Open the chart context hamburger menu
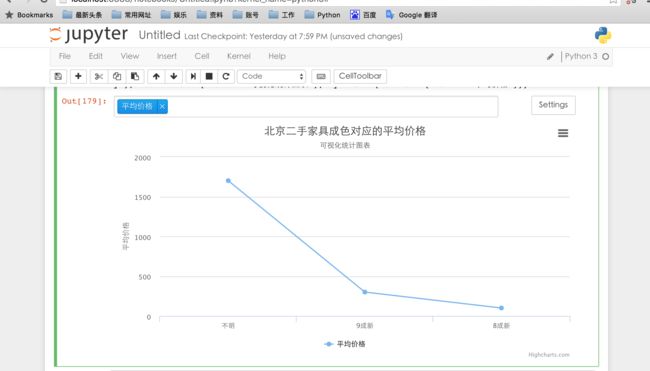This screenshot has width=650, height=371. 563,133
